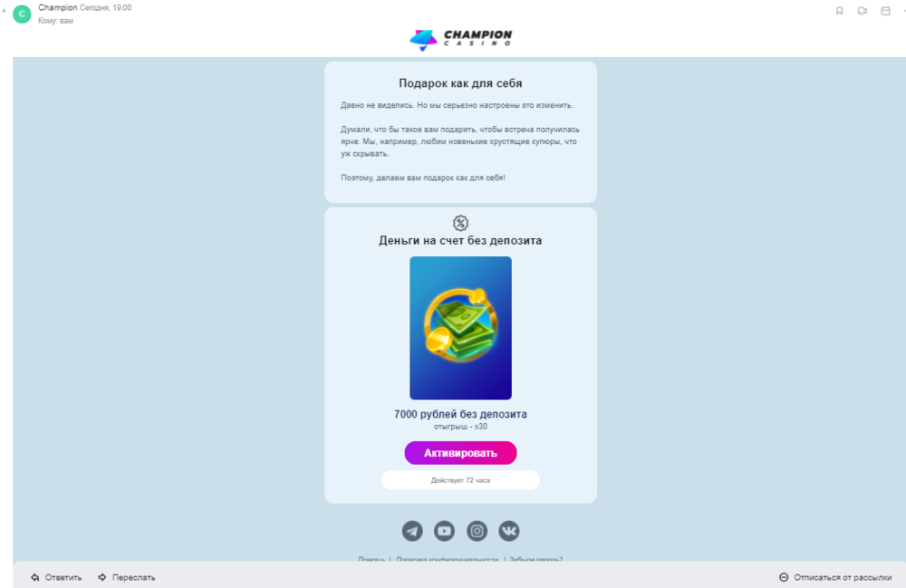The width and height of the screenshot is (906, 588).
Task: Click the money bonus card image
Action: point(460,328)
